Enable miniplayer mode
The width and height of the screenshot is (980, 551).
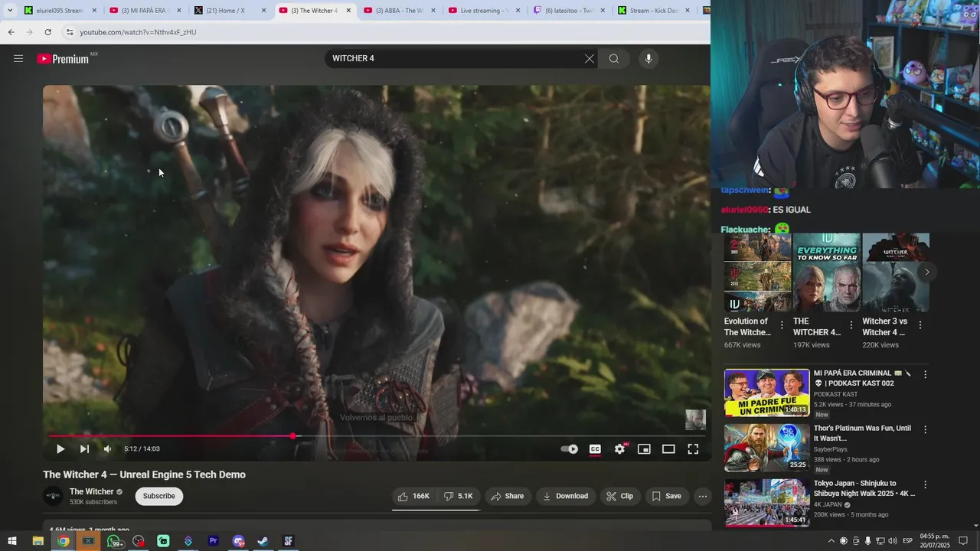tap(644, 449)
